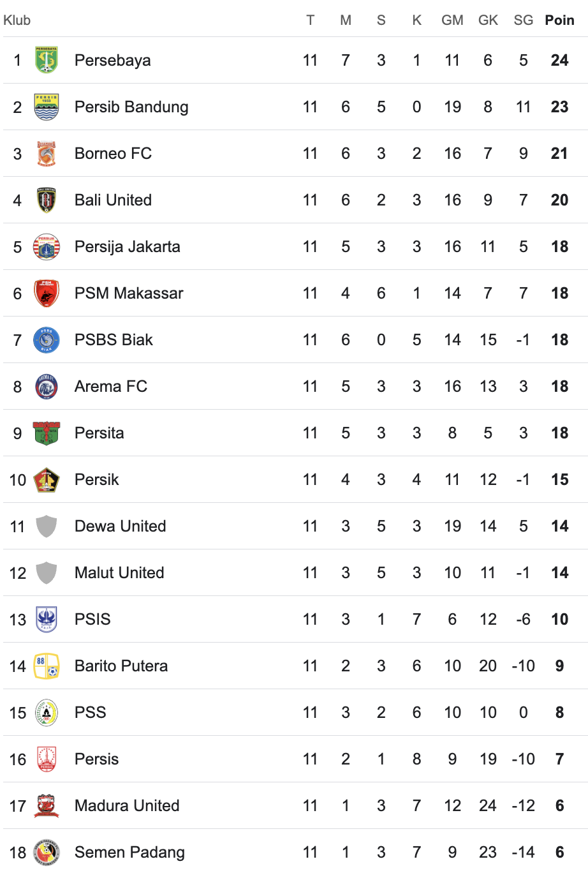Select the Persik club crest
Viewport: 588px width, 873px height.
(47, 479)
